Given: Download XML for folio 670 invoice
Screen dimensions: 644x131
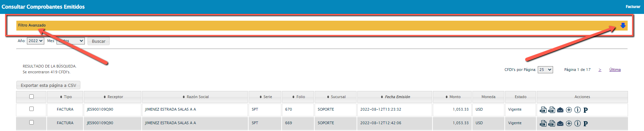Looking at the screenshot, I should tap(543, 110).
